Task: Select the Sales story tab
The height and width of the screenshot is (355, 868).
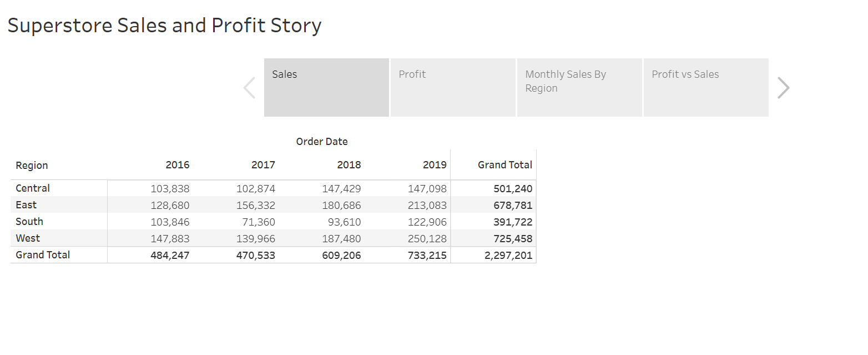Action: click(326, 87)
